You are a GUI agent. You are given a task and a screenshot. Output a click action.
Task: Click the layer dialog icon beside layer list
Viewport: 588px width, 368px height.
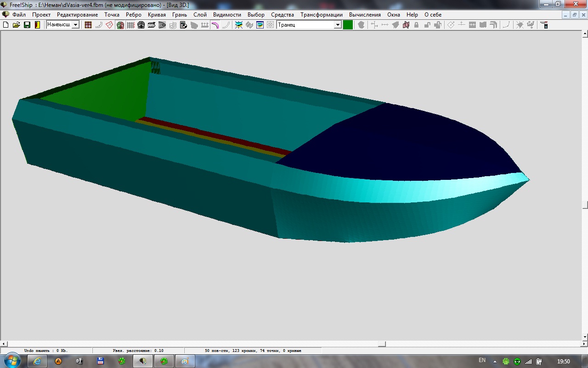(x=260, y=25)
